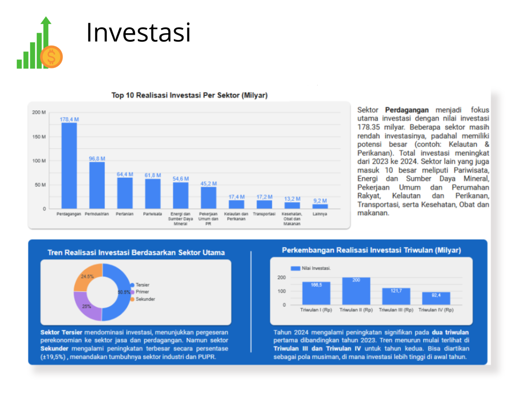Select the paragraph starting "Sektor Perdagangan menjadi fokus"
Viewport: 532px width, 399px height.
pos(423,161)
